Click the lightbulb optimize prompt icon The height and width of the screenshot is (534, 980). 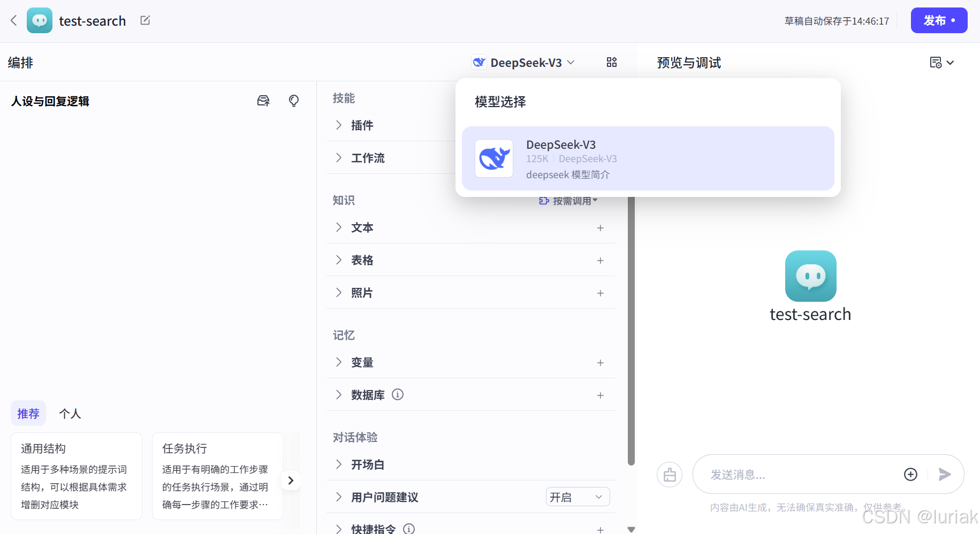click(294, 101)
